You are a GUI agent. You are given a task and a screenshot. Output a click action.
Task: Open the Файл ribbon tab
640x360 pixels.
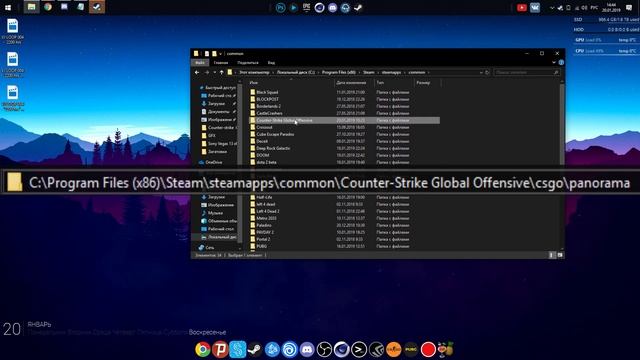pyautogui.click(x=200, y=62)
